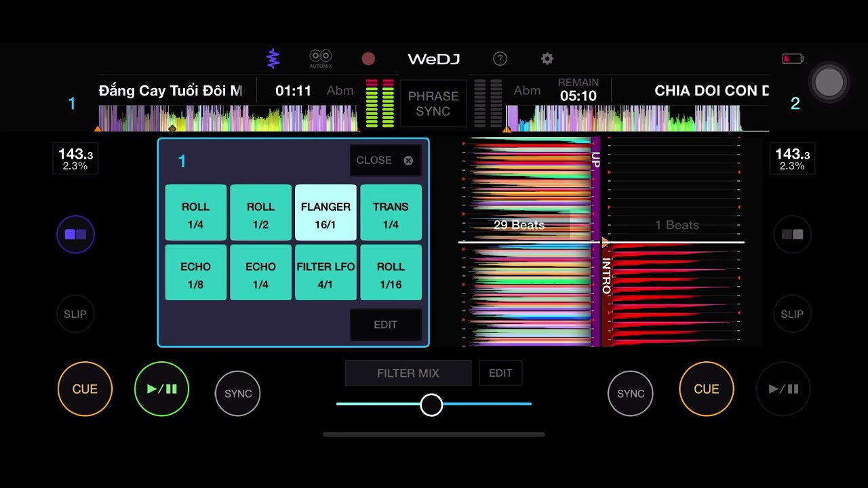The width and height of the screenshot is (868, 488).
Task: Tap the red low battery indicator
Action: click(x=793, y=59)
